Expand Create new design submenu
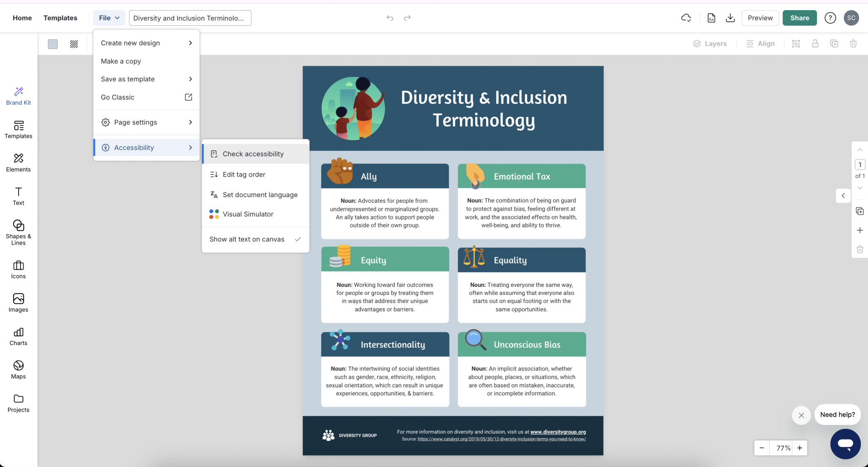Viewport: 868px width, 467px height. click(x=146, y=43)
